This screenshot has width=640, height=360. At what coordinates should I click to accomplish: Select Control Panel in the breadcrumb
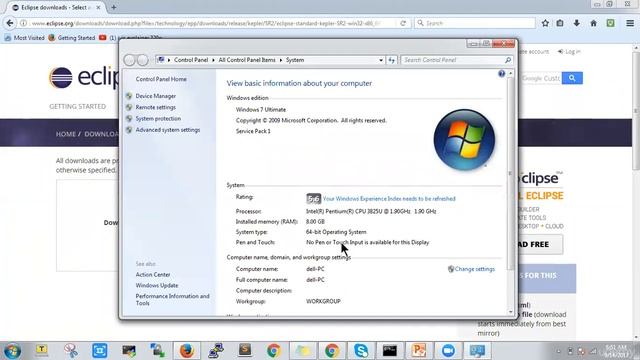[x=191, y=60]
